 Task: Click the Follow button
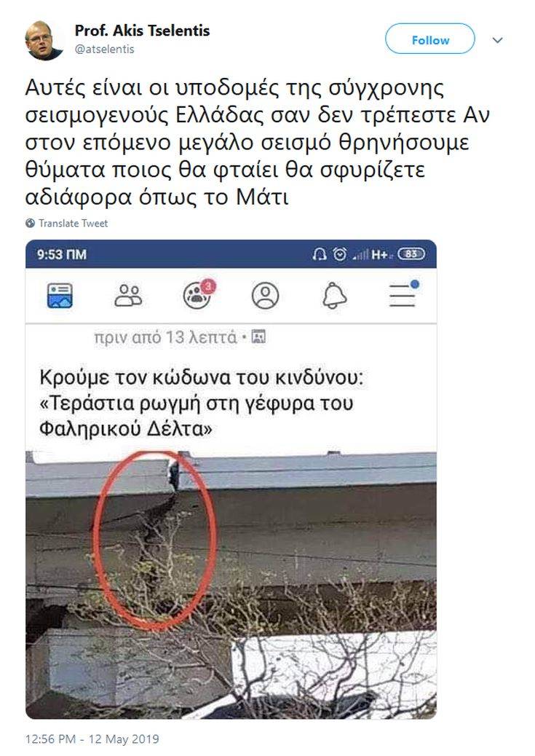point(429,39)
